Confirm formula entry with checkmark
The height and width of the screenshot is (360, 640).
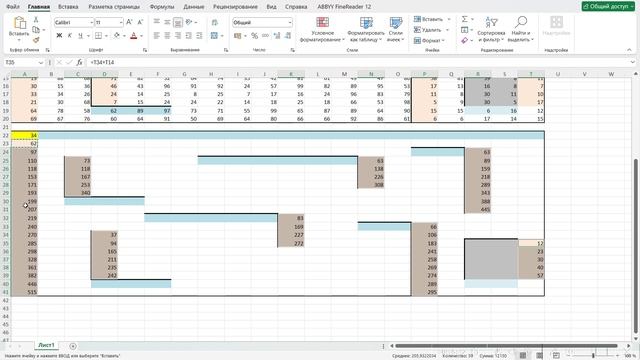pos(69,62)
